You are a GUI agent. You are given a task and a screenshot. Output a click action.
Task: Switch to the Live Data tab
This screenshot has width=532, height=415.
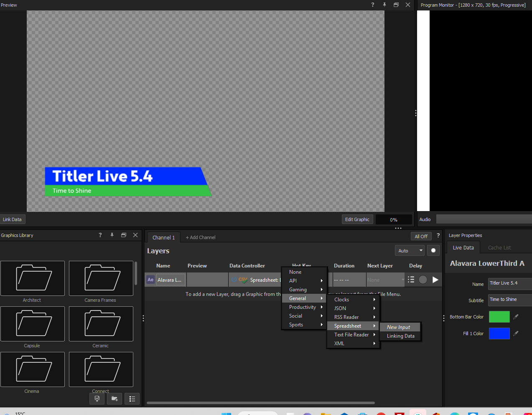point(463,247)
